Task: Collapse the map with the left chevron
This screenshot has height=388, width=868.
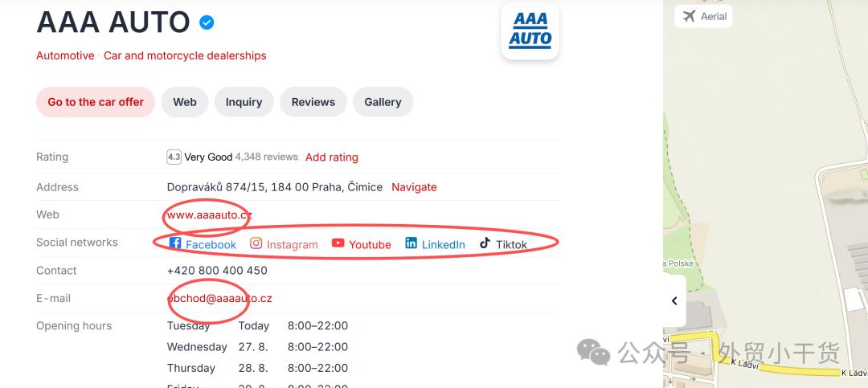Action: (674, 301)
